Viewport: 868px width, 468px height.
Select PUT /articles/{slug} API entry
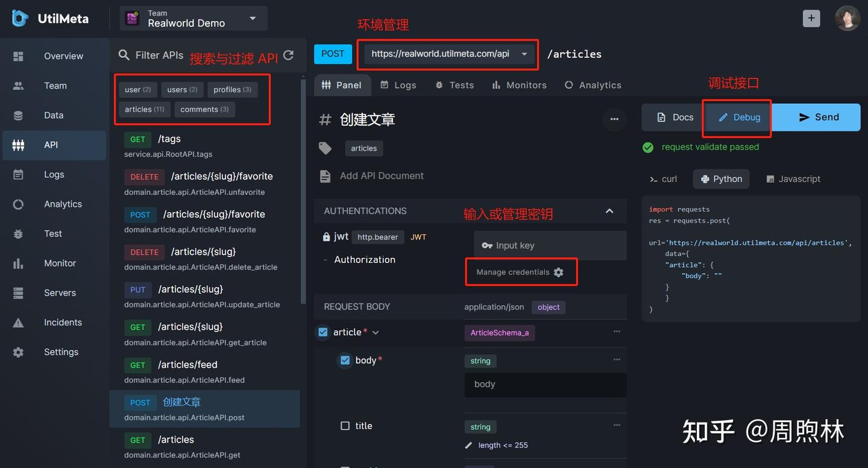[205, 296]
